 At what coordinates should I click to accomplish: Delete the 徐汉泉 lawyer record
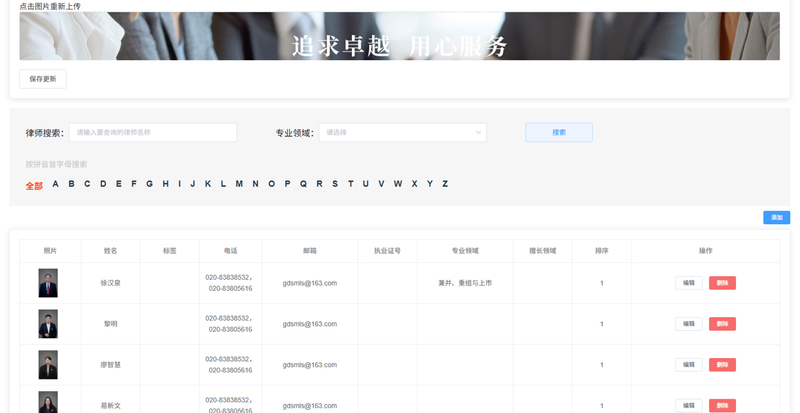pos(722,283)
